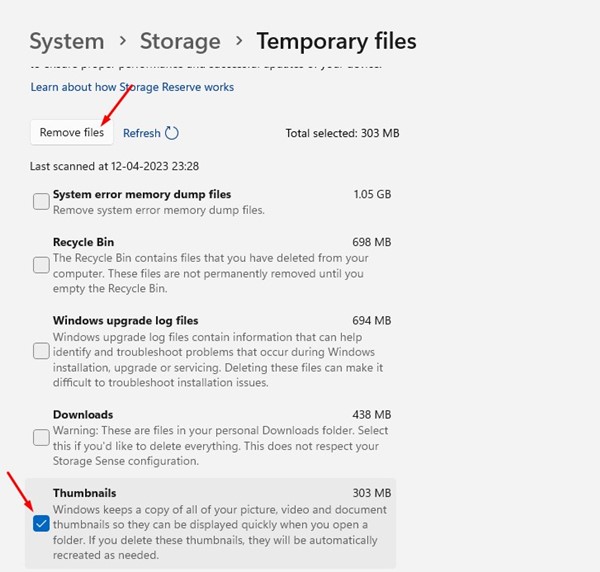Click Temporary files breadcrumb title

pyautogui.click(x=336, y=41)
